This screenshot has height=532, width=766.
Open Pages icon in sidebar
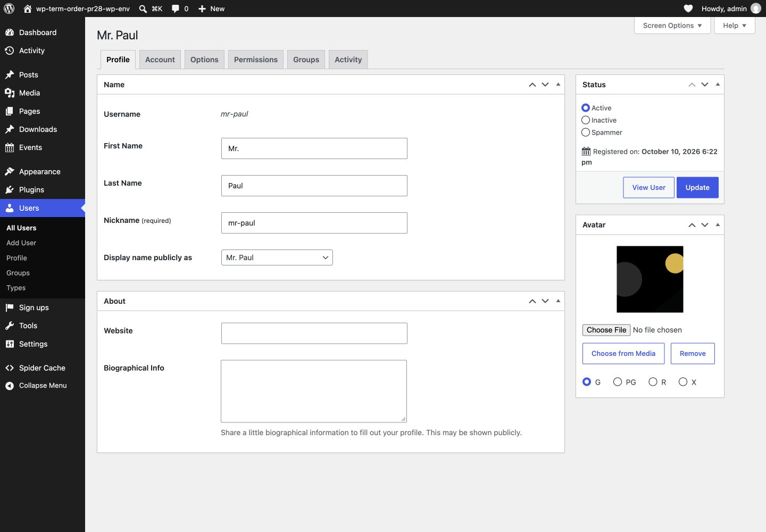click(10, 111)
